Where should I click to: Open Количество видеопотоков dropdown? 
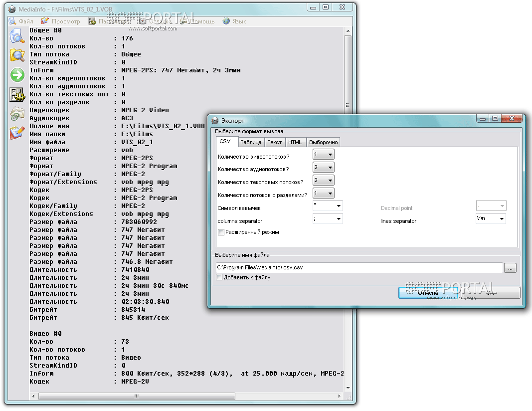(x=324, y=155)
